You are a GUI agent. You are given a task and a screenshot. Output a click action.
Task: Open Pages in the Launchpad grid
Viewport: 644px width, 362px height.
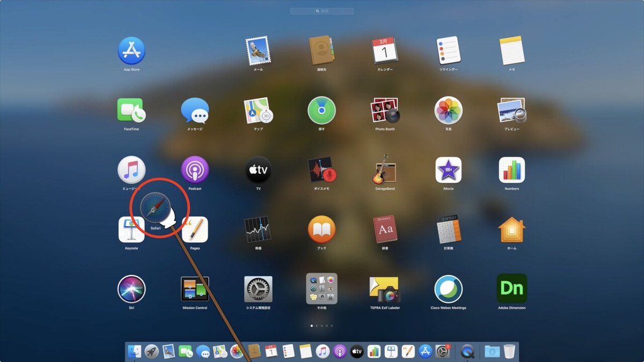[195, 230]
